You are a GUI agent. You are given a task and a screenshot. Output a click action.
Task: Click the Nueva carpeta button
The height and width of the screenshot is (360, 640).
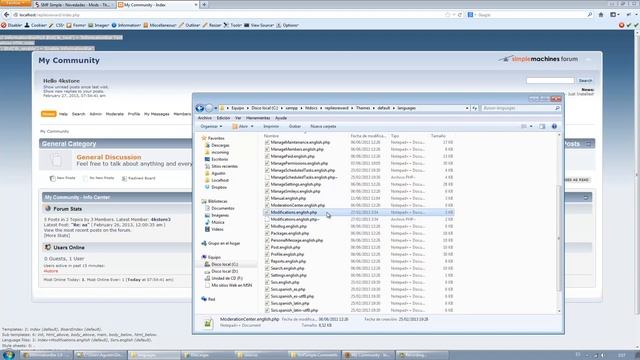pyautogui.click(x=323, y=127)
